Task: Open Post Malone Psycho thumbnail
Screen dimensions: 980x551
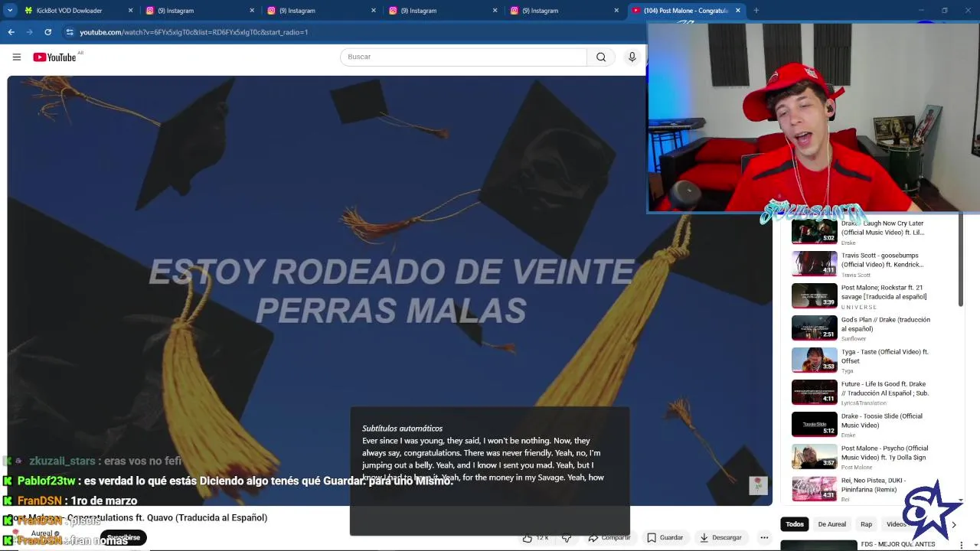Action: coord(814,456)
